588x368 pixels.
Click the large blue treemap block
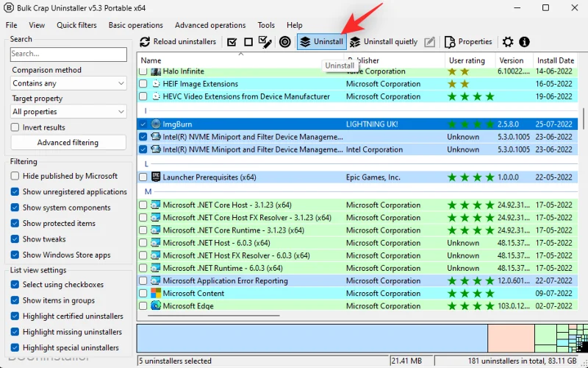point(312,339)
